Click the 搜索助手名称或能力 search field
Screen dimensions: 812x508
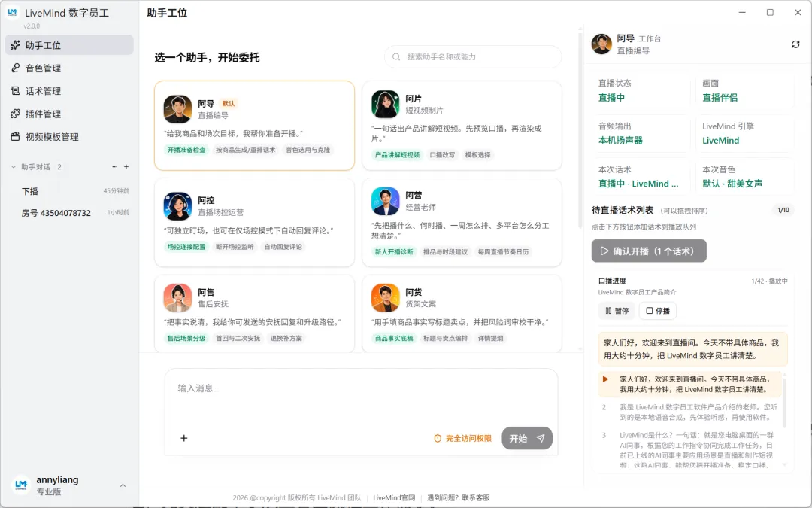pyautogui.click(x=473, y=56)
